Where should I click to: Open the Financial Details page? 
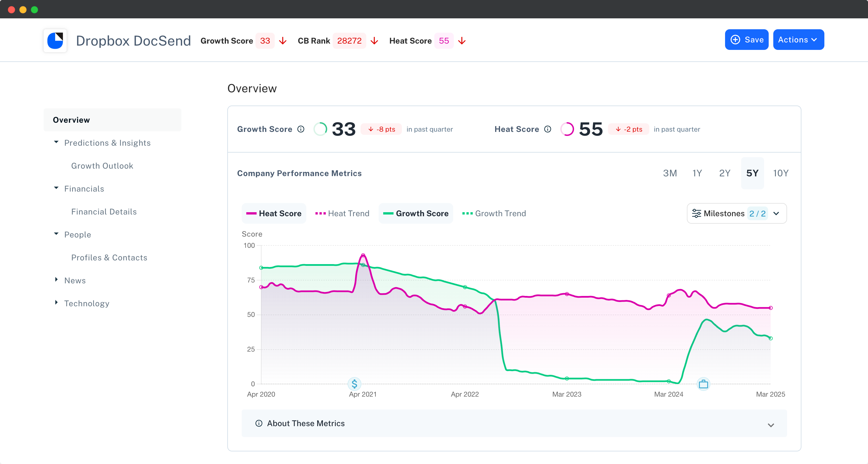click(x=104, y=211)
